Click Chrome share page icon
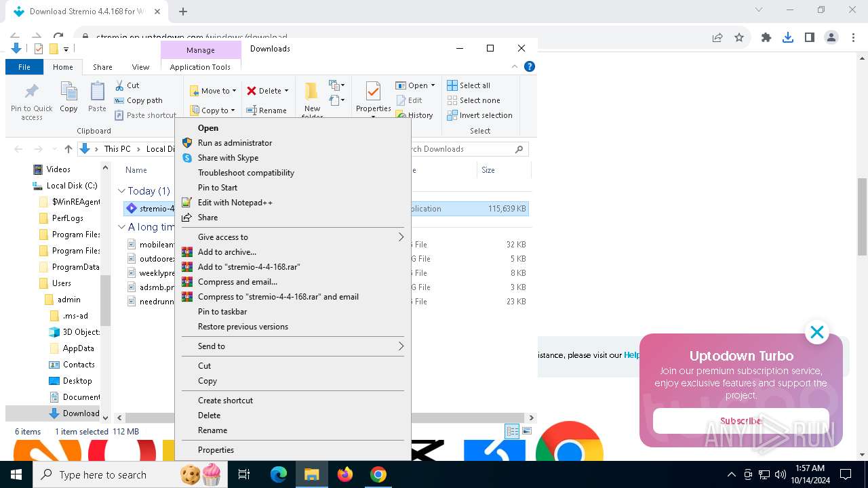 click(717, 38)
